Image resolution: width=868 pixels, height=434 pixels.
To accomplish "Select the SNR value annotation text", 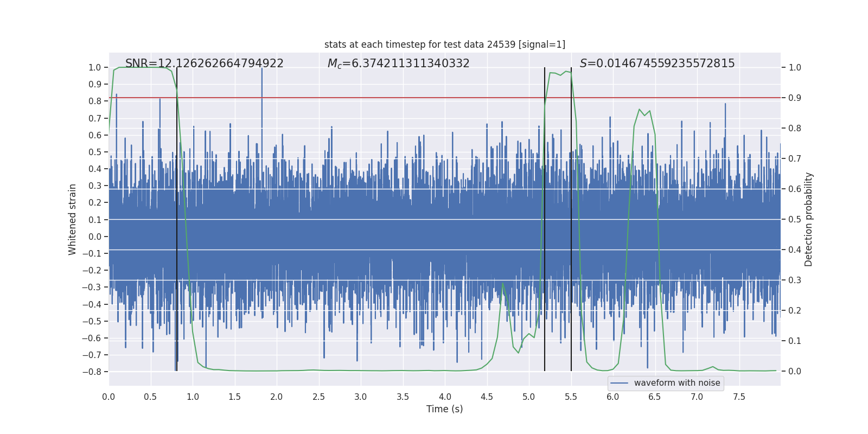I will pyautogui.click(x=204, y=63).
